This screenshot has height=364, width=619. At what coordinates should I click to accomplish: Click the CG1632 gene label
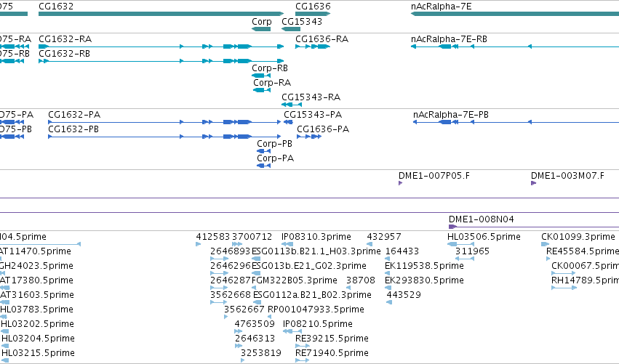[x=56, y=7]
